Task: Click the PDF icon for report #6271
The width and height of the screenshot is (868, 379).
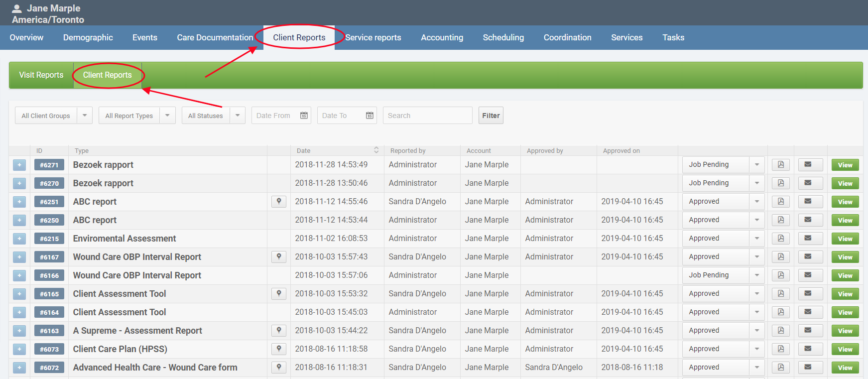Action: pos(780,165)
